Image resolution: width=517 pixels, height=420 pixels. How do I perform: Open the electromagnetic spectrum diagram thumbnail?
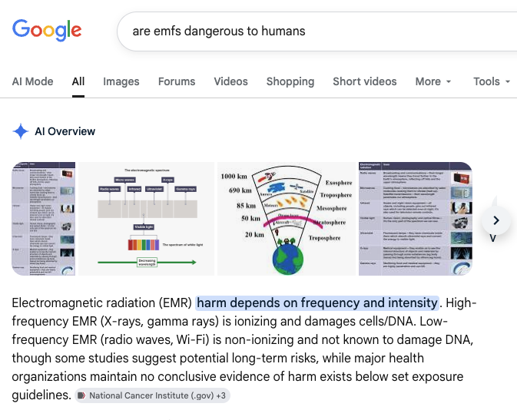coord(147,219)
